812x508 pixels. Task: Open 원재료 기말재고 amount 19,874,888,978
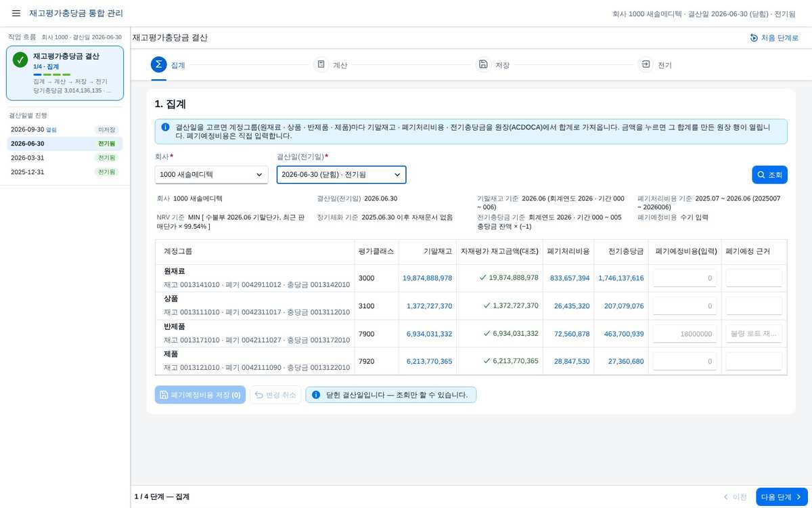click(427, 278)
